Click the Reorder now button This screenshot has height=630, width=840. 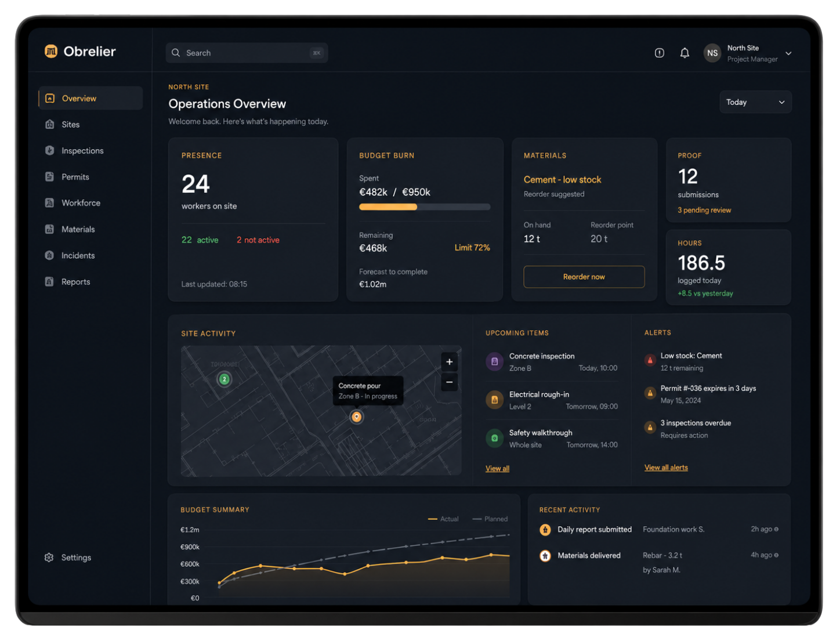(584, 277)
